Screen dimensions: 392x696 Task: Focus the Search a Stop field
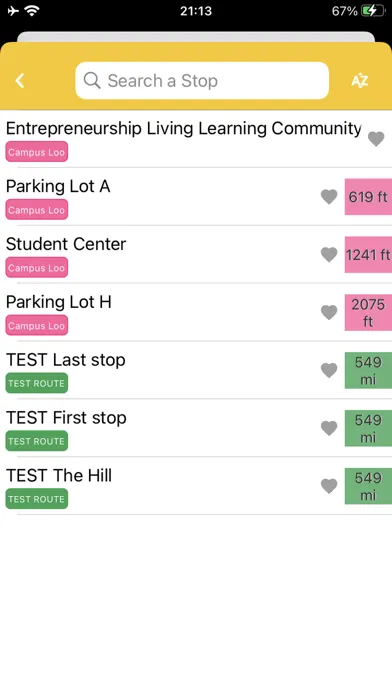click(202, 80)
